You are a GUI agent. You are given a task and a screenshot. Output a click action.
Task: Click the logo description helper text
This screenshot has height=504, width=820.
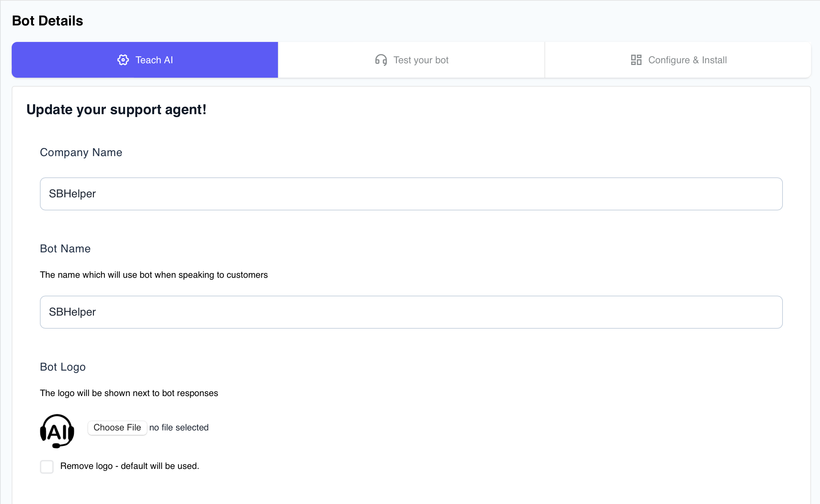pyautogui.click(x=129, y=393)
